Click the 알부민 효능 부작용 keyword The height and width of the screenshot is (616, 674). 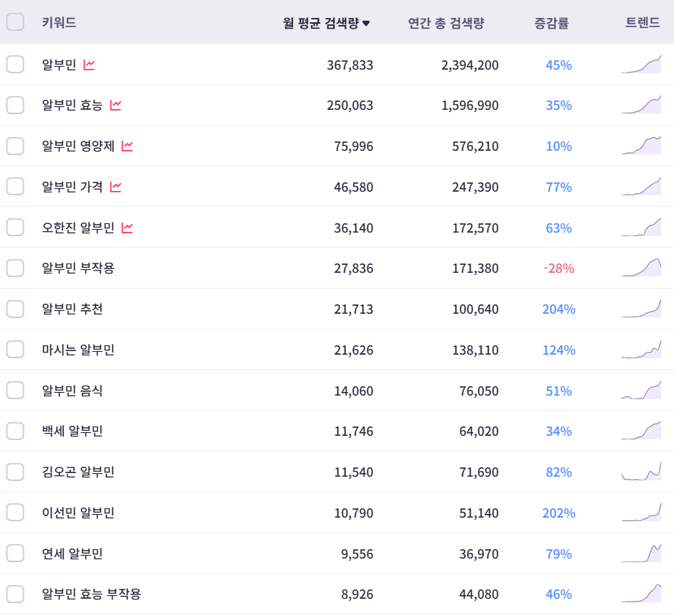[x=91, y=594]
